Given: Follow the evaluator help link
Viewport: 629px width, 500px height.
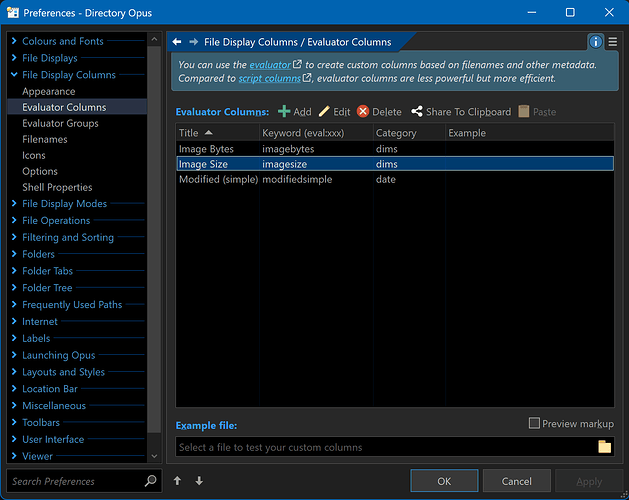Looking at the screenshot, I should tap(270, 65).
